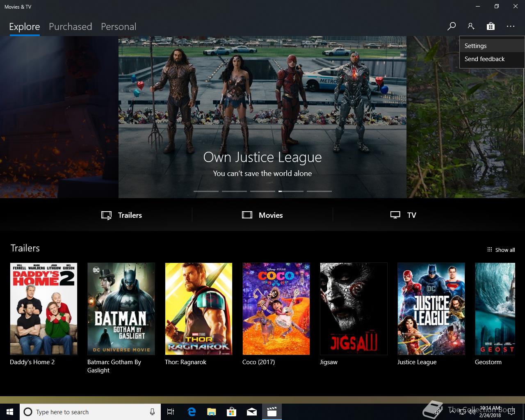Click the three-dot more options icon
This screenshot has height=420, width=525.
click(x=510, y=26)
